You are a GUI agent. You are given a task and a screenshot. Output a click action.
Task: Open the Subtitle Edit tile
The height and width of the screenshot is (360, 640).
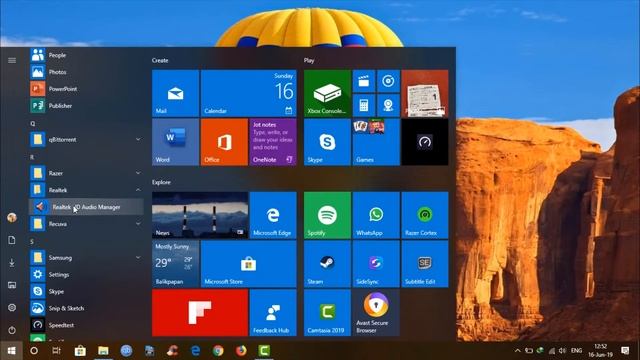425,264
